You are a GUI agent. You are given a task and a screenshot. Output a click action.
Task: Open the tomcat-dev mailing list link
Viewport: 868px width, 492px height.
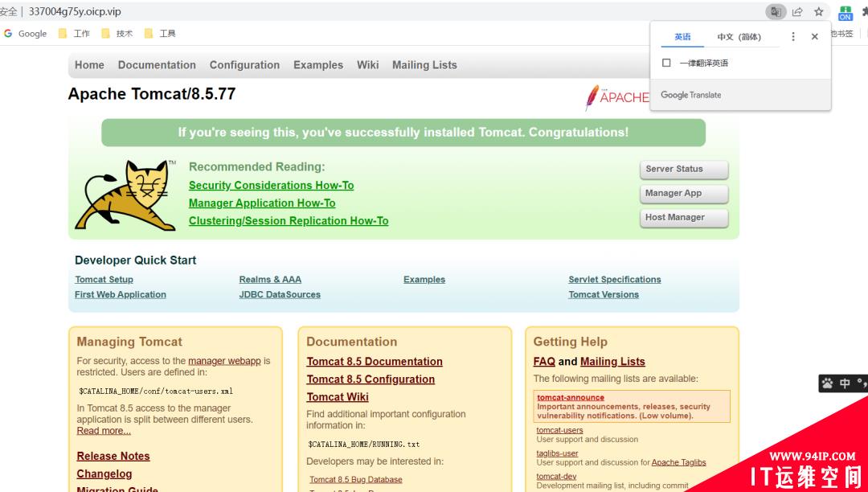(x=556, y=477)
